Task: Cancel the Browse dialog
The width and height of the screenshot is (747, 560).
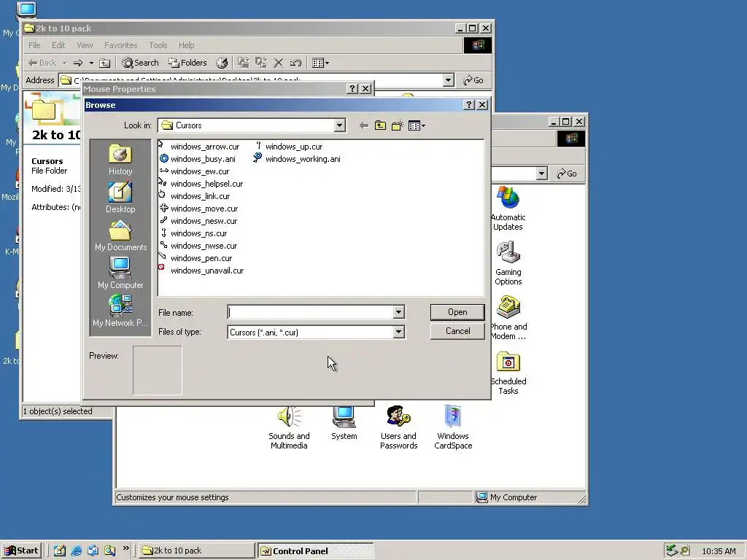Action: (457, 331)
